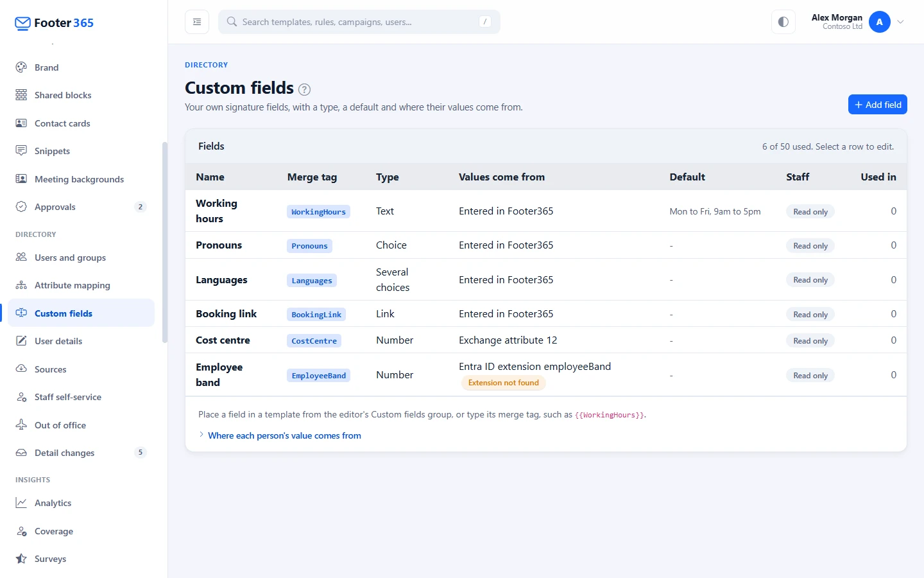Click the Snippets icon in sidebar
Viewport: 924px width, 578px height.
click(x=21, y=151)
